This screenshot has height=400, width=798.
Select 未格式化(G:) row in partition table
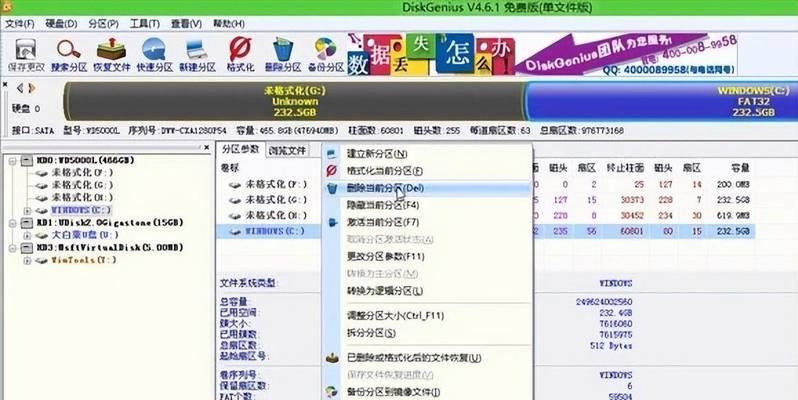point(486,200)
